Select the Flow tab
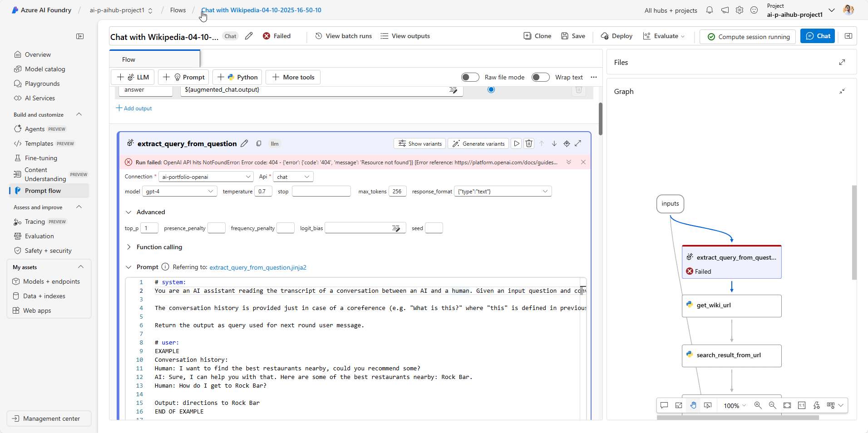Screen dimensions: 868x433 154,59
